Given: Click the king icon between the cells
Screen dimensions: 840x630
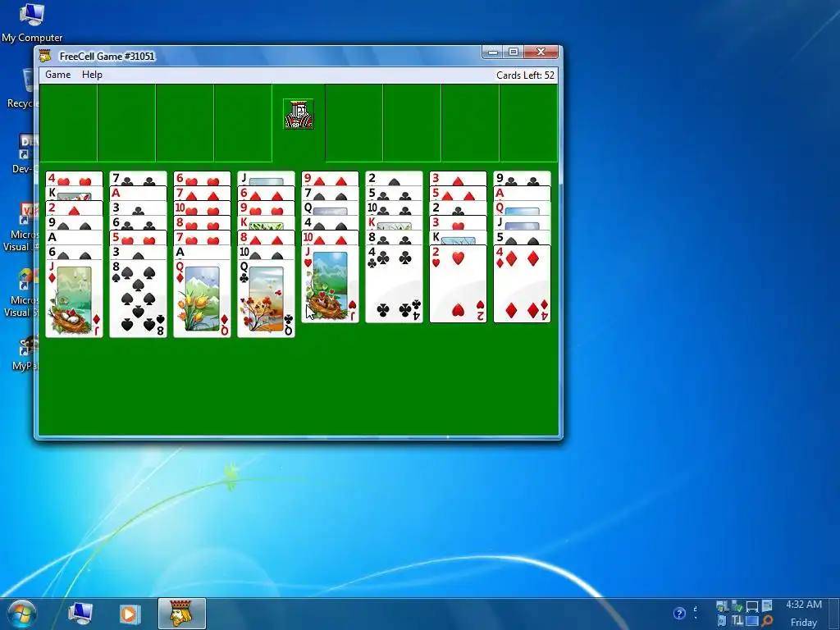Looking at the screenshot, I should click(x=299, y=114).
